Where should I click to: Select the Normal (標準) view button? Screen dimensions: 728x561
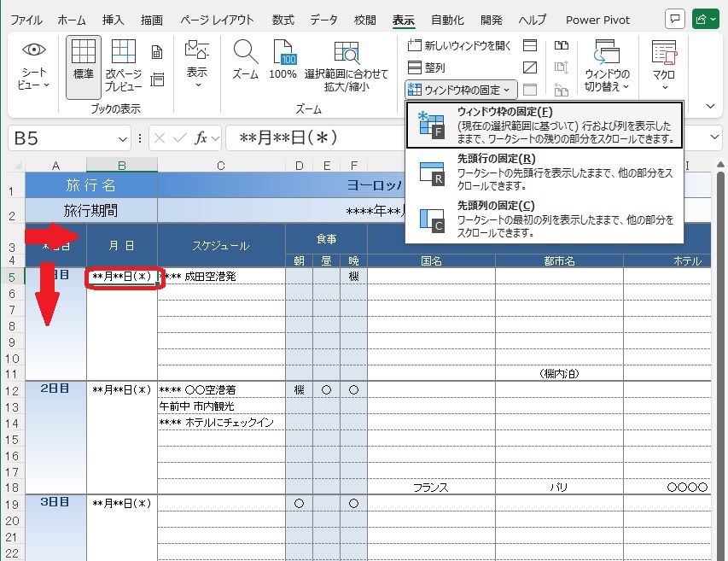tap(84, 66)
